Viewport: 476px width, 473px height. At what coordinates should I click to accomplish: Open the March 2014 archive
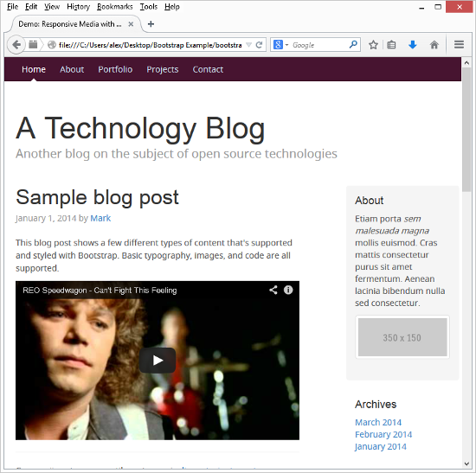pos(378,422)
